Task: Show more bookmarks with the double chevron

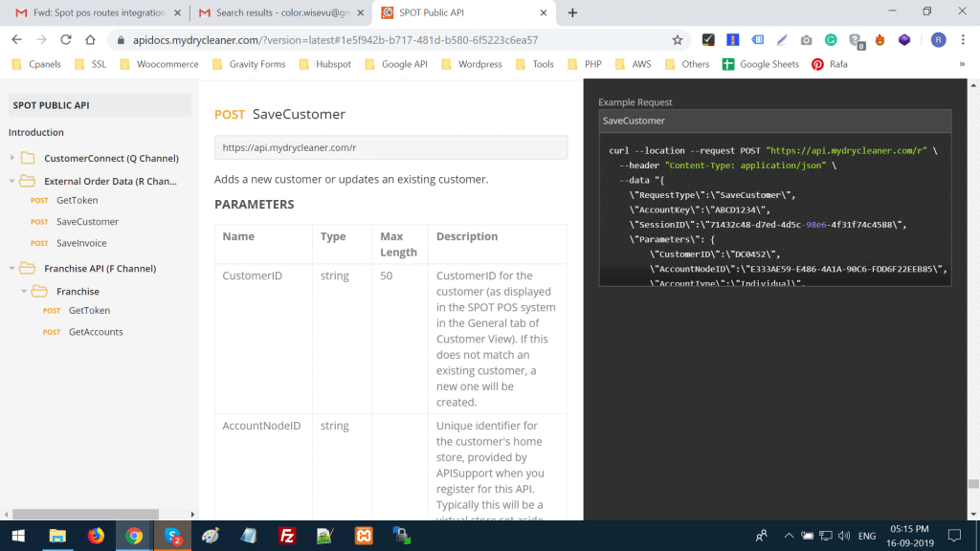Action: pyautogui.click(x=962, y=64)
